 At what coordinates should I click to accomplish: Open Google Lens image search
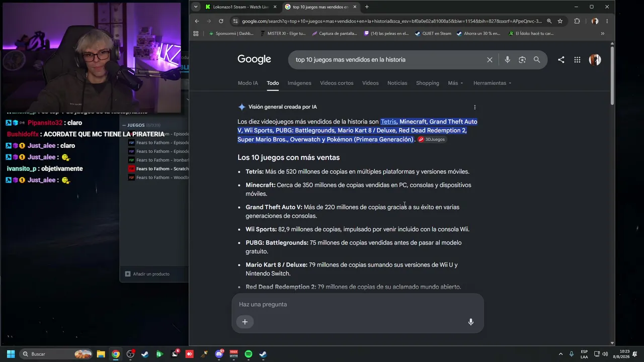click(x=522, y=60)
